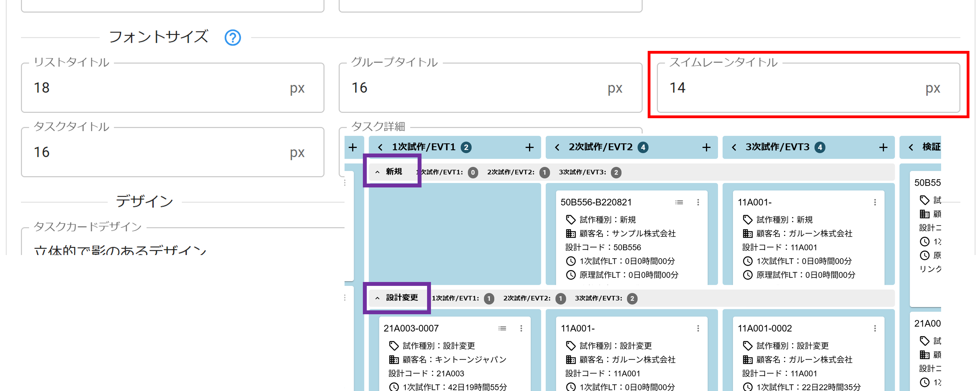Image resolution: width=980 pixels, height=391 pixels.
Task: Click the clock icon beside 22日22時間35分
Action: click(747, 387)
